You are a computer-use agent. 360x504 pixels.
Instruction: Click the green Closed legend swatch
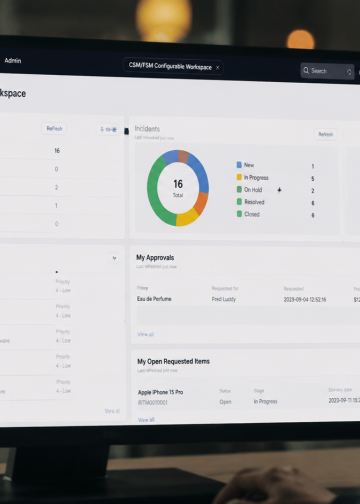239,214
